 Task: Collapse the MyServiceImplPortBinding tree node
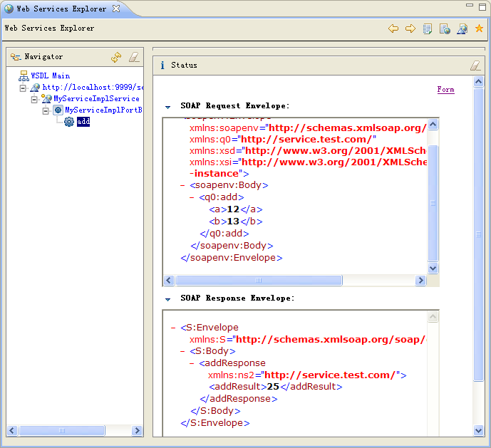click(46, 111)
